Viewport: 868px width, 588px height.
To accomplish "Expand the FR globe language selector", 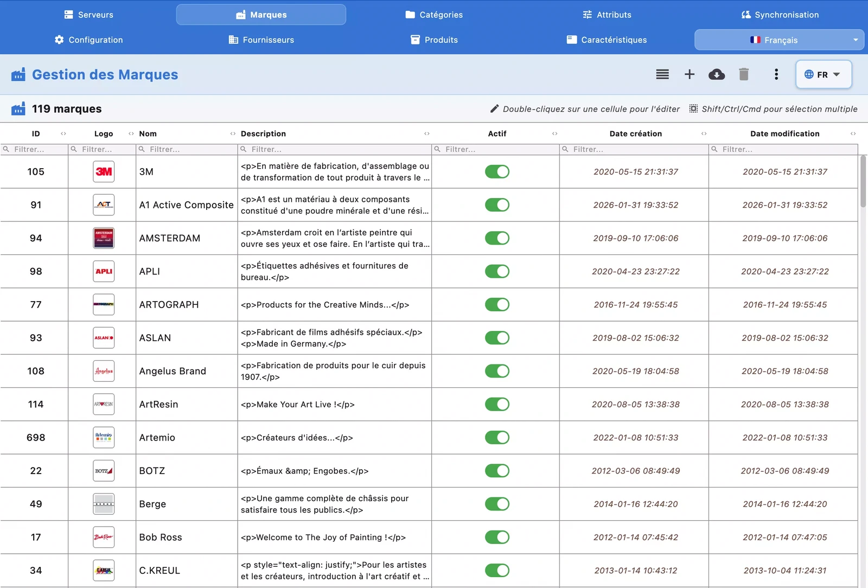I will (823, 74).
